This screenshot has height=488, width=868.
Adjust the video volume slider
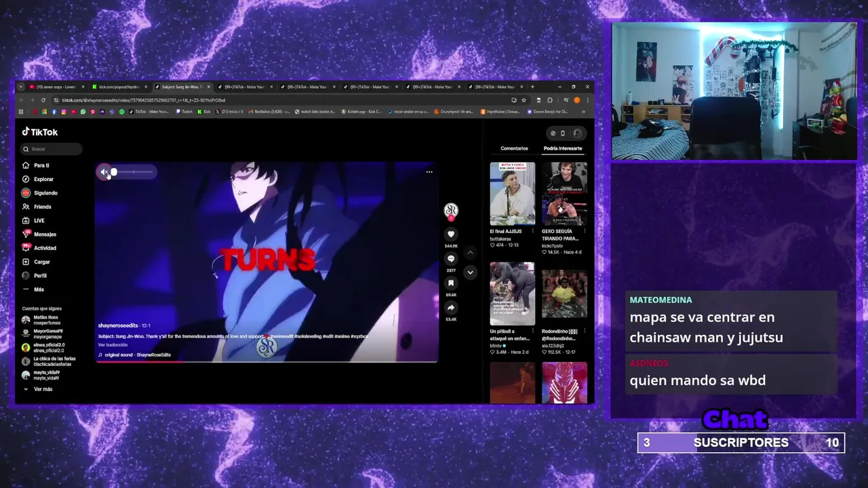(x=133, y=172)
